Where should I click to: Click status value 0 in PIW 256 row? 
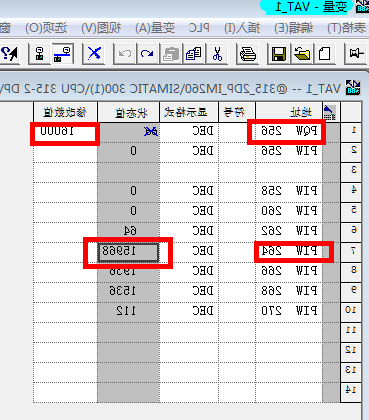[x=129, y=152]
